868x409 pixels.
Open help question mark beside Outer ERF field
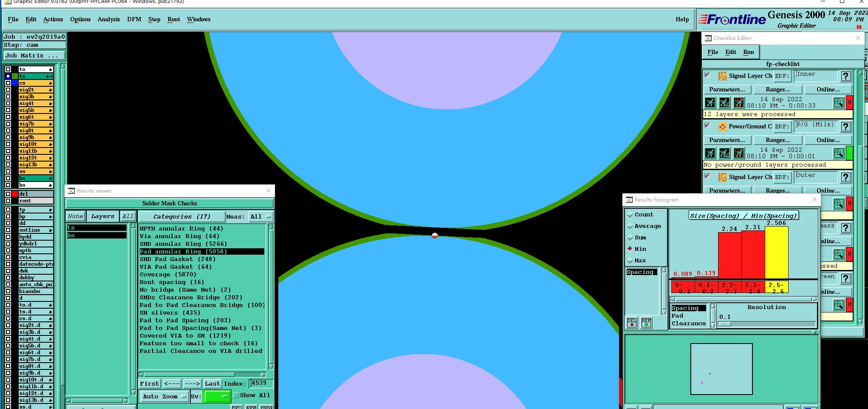pos(846,177)
